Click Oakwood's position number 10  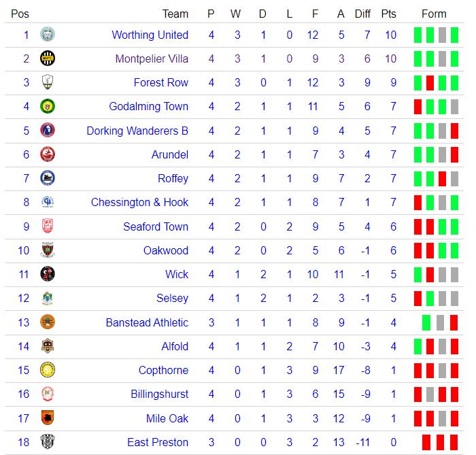(x=24, y=250)
